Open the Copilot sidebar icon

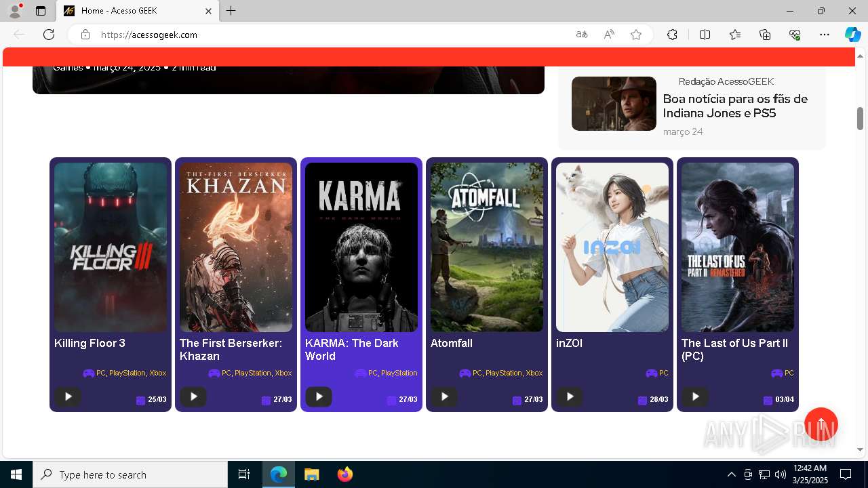point(853,35)
